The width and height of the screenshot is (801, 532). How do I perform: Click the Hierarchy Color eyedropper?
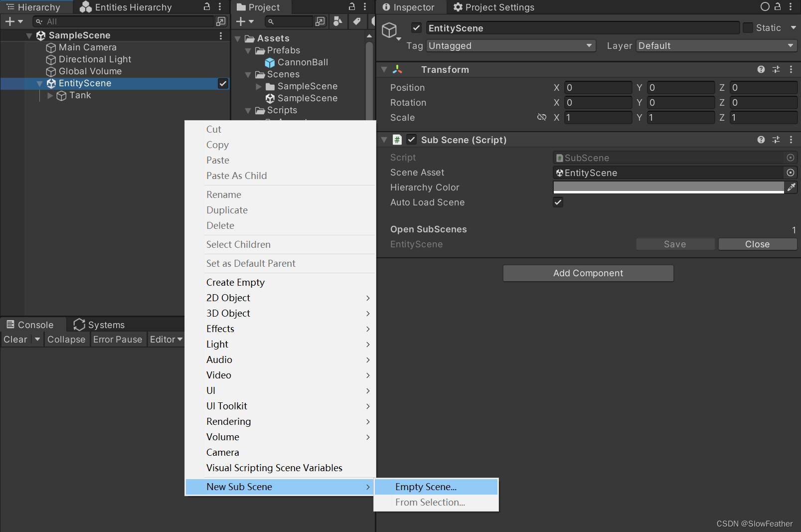(792, 187)
